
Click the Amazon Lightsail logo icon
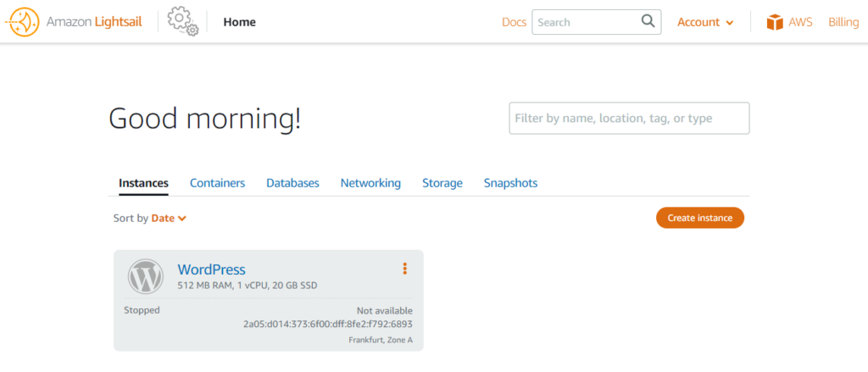[23, 22]
